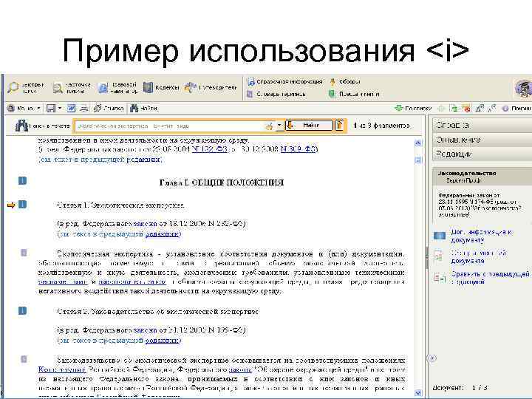Collapse side panel with round arrow
Viewport: 532px width, 399px height.
tap(432, 358)
